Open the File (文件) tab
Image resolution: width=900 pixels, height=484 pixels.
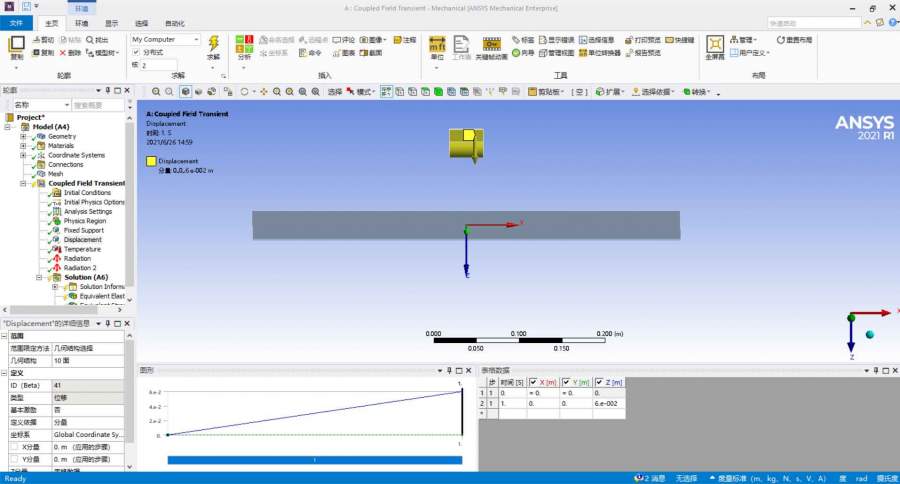tap(16, 23)
